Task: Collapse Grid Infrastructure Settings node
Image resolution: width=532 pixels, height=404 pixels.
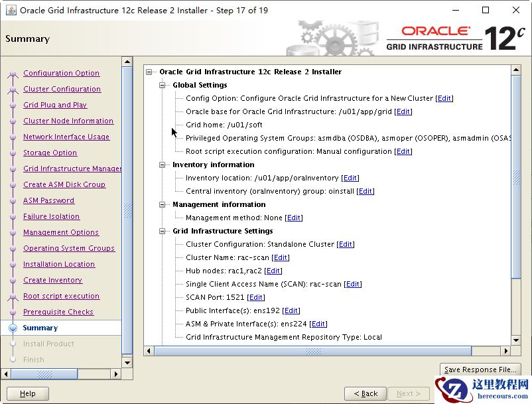Action: click(x=162, y=231)
